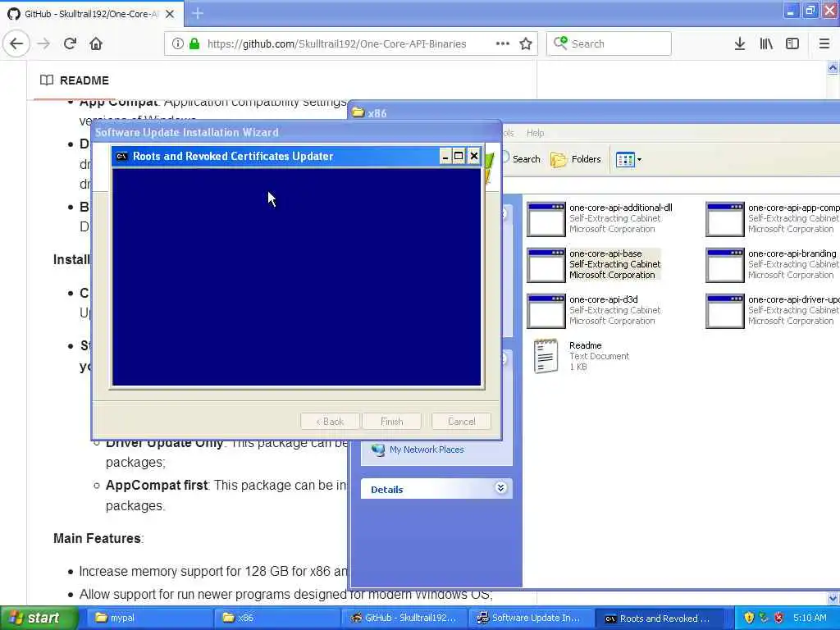This screenshot has height=630, width=840.
Task: Click AppCompat first bold text
Action: (x=157, y=486)
